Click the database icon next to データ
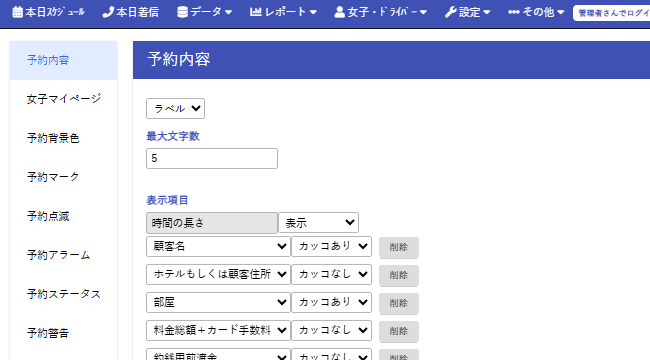 (x=182, y=12)
